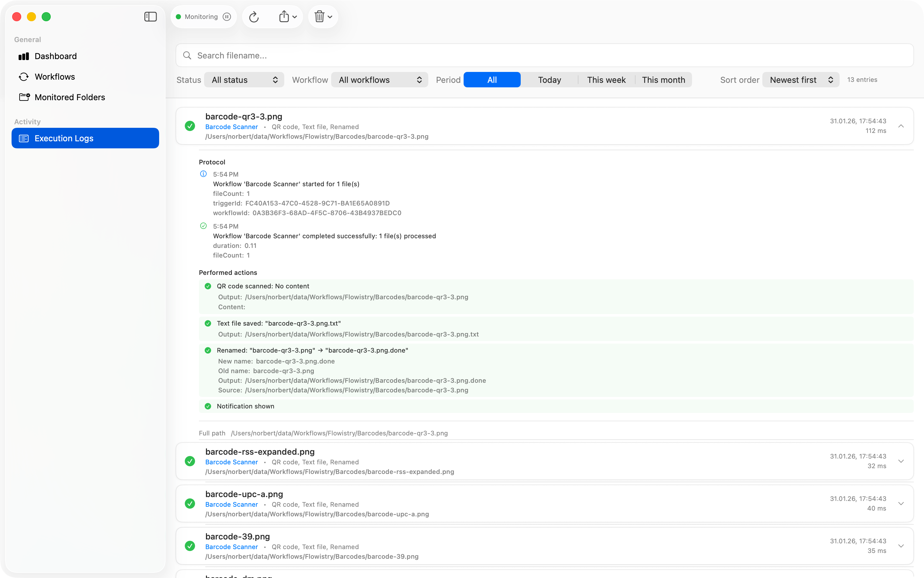The width and height of the screenshot is (924, 578).
Task: Click success checkmark of barcode-39.png entry
Action: [x=190, y=546]
